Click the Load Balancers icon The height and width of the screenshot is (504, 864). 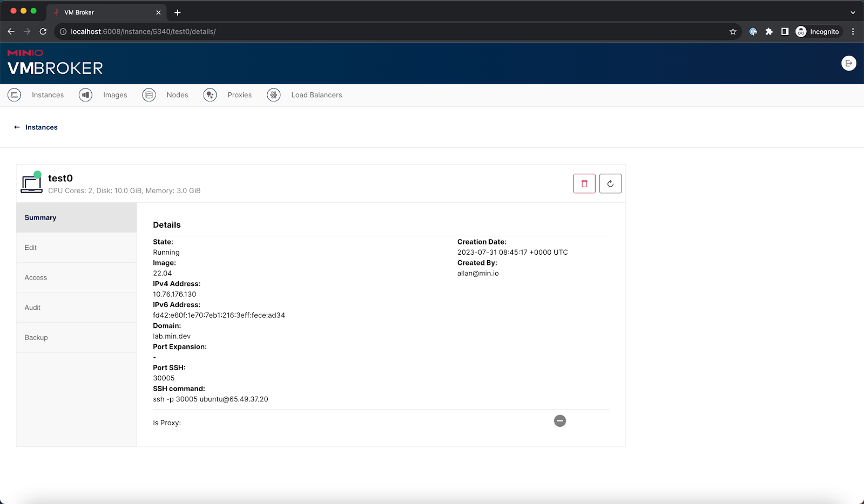(x=274, y=95)
